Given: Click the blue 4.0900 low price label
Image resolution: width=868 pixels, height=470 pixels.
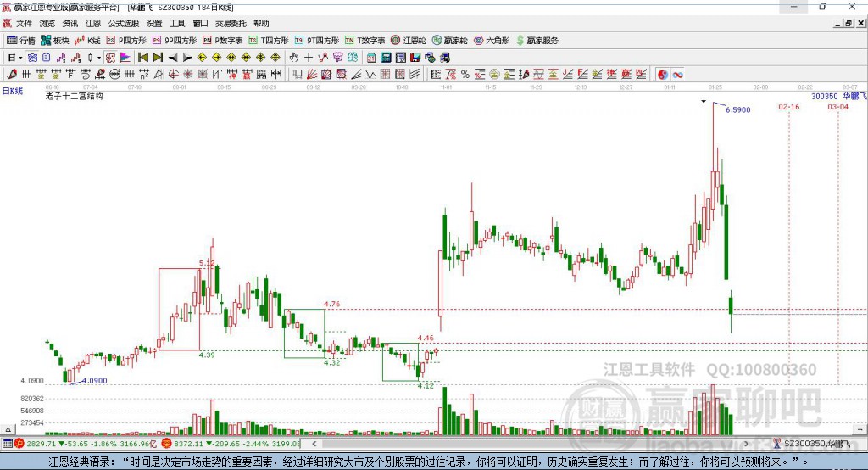Looking at the screenshot, I should click(95, 381).
